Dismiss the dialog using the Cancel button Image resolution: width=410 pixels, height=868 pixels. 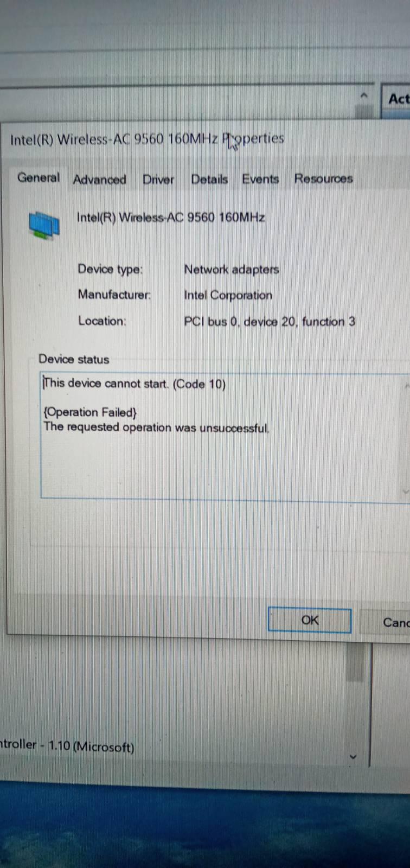[x=386, y=622]
